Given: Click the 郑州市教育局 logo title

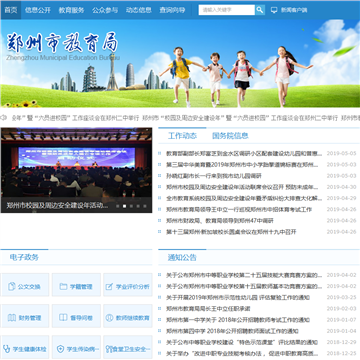Looking at the screenshot, I should tap(62, 43).
